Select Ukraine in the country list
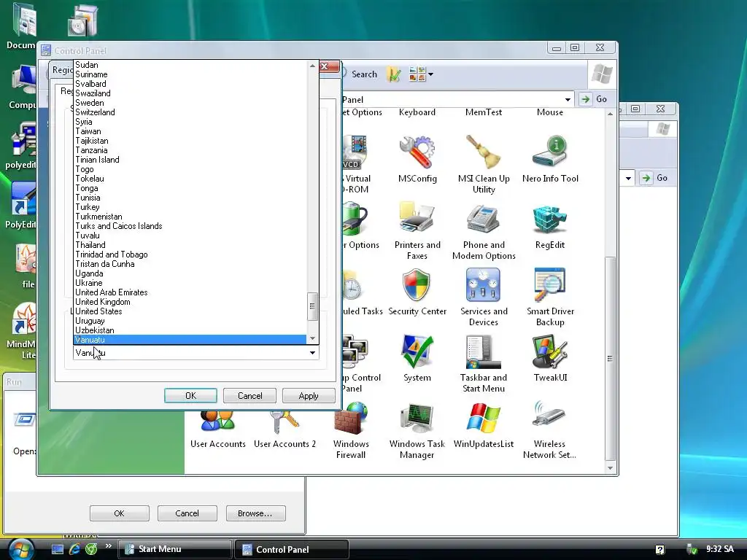Screen dimensions: 747x560 (x=190, y=283)
